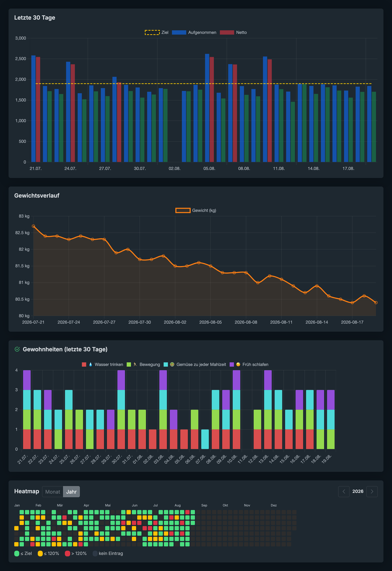Click the first weight point on 2026-07-21
Screen dimensions: 392x571
tap(33, 226)
